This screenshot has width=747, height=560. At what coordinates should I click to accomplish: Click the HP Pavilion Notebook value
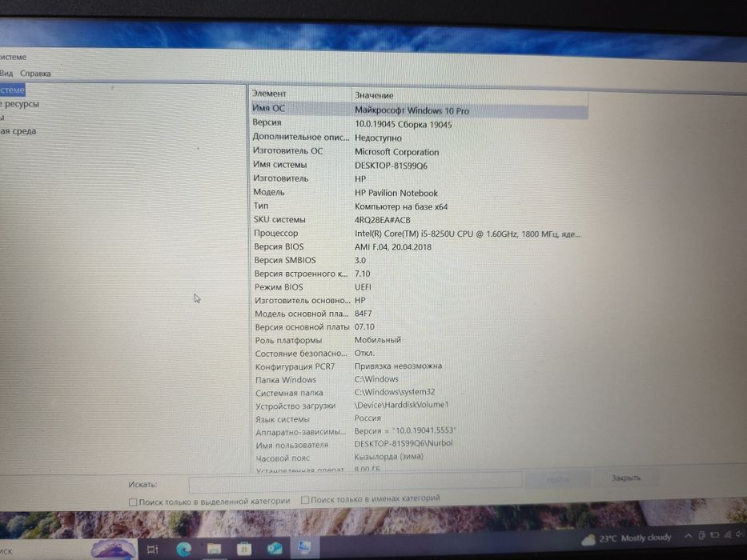(x=396, y=193)
